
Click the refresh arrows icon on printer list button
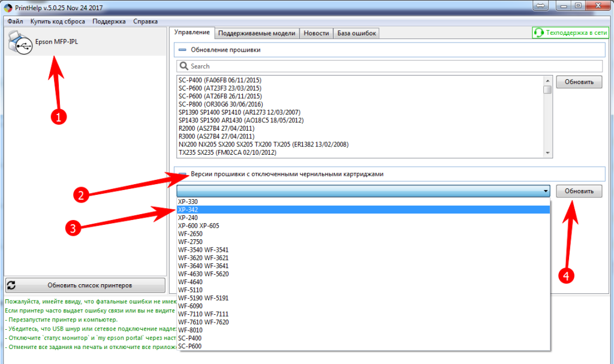[x=12, y=285]
